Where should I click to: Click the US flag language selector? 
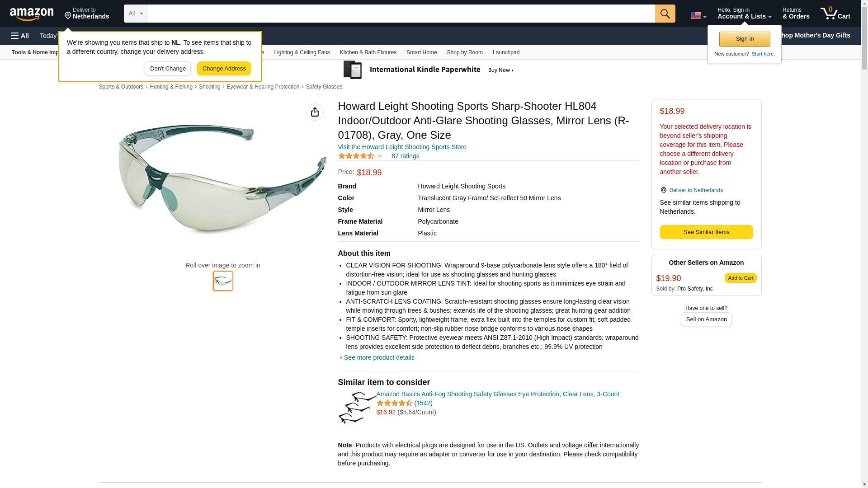click(x=698, y=15)
